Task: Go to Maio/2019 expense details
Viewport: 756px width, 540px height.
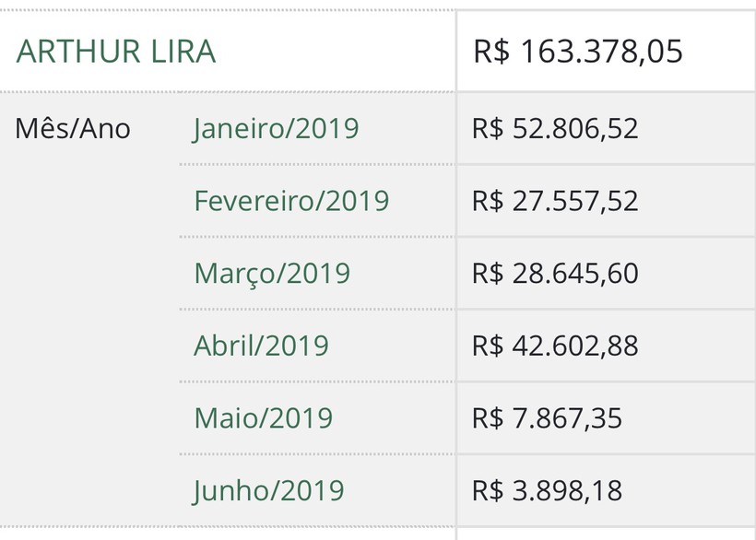Action: coord(264,417)
